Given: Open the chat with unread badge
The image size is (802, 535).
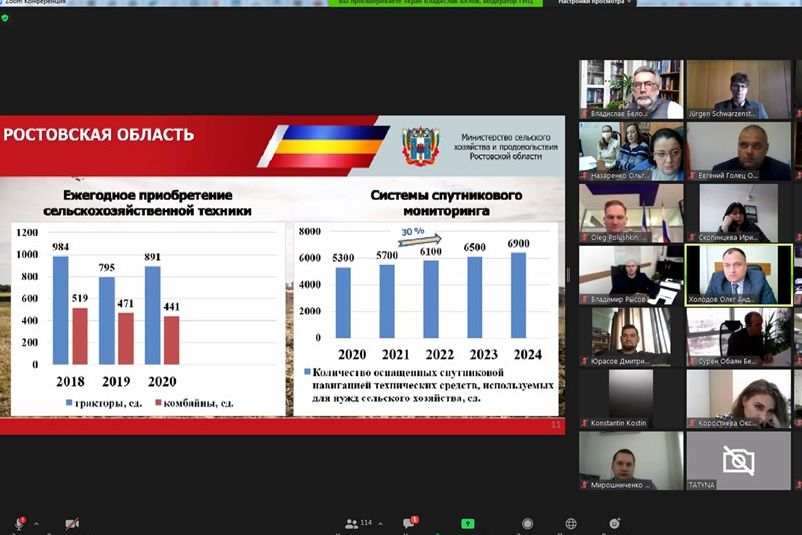Looking at the screenshot, I should coord(410,522).
